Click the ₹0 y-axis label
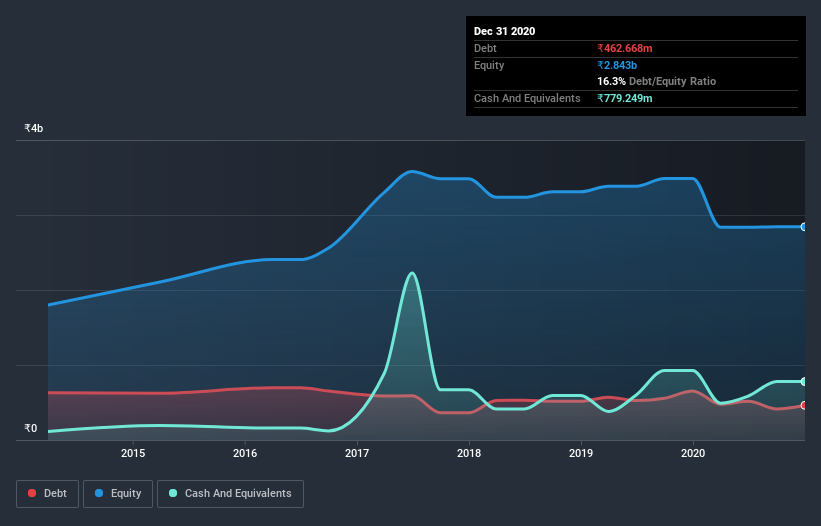Viewport: 821px width, 526px height. 31,428
